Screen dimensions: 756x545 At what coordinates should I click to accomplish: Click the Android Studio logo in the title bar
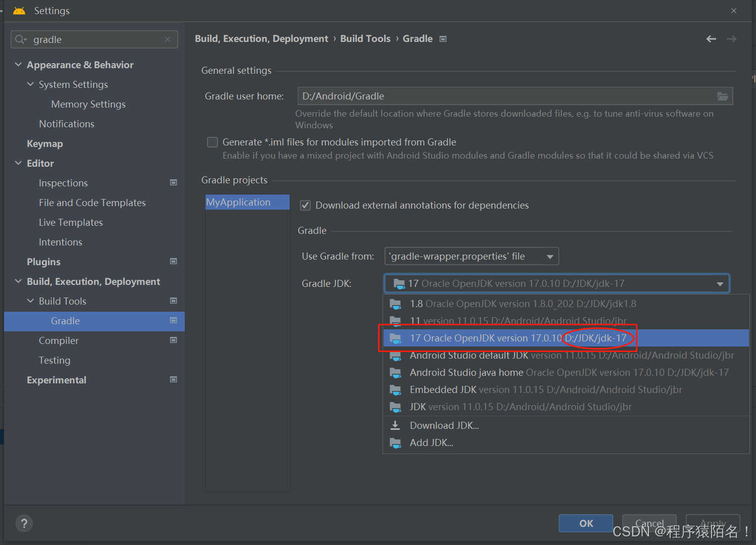coord(19,11)
